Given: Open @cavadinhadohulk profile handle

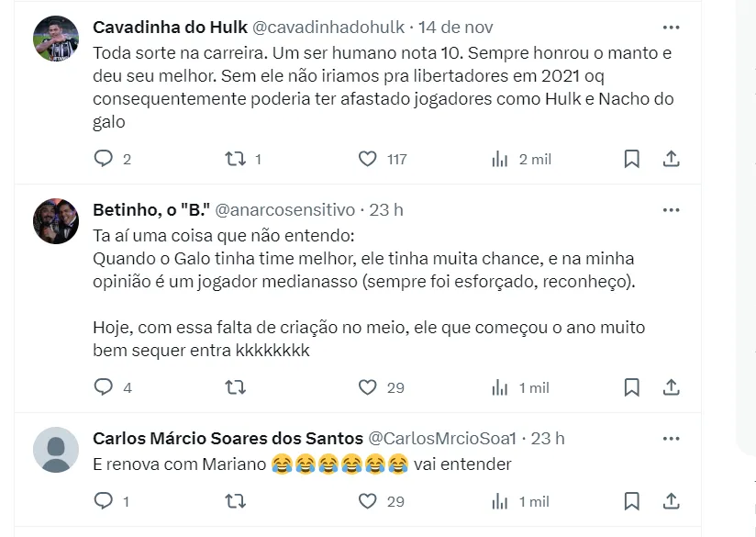Looking at the screenshot, I should click(x=328, y=27).
